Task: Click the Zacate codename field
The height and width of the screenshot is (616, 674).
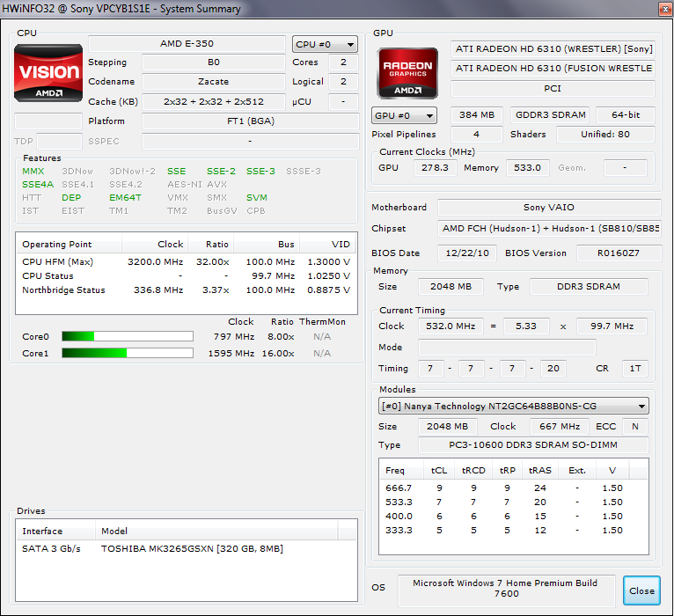Action: pos(214,81)
